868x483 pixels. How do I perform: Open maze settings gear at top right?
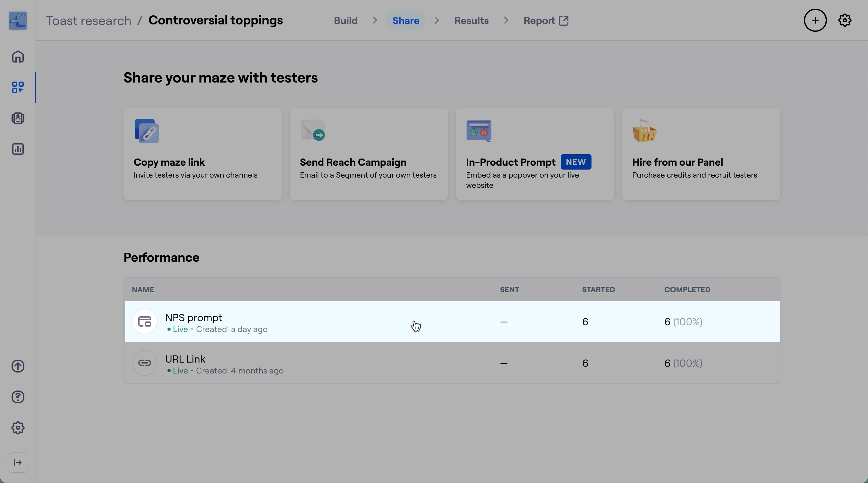pos(845,21)
